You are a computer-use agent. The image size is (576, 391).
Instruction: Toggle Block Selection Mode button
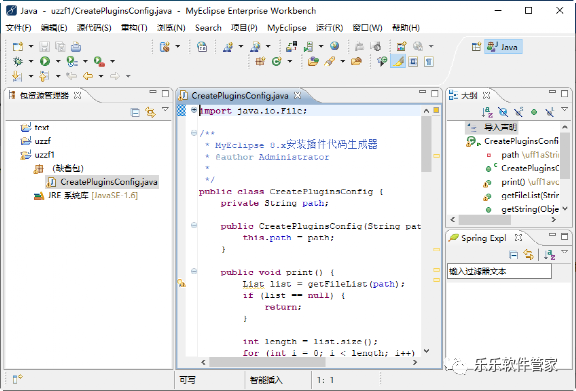(414, 61)
